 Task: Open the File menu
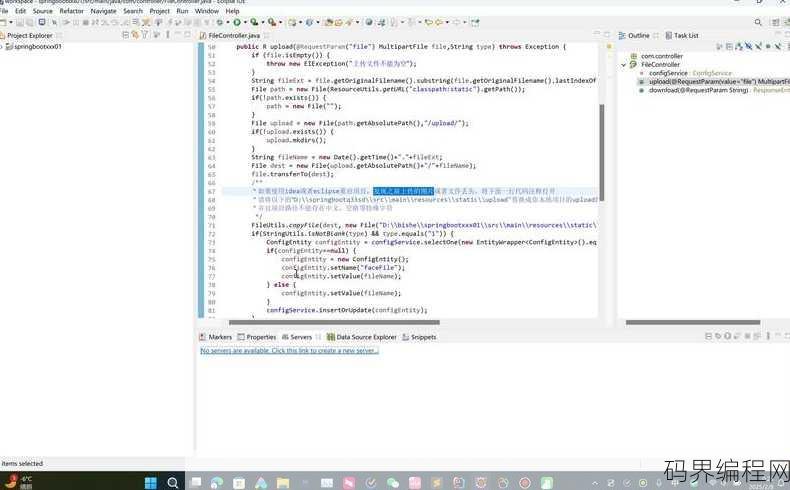click(x=4, y=11)
